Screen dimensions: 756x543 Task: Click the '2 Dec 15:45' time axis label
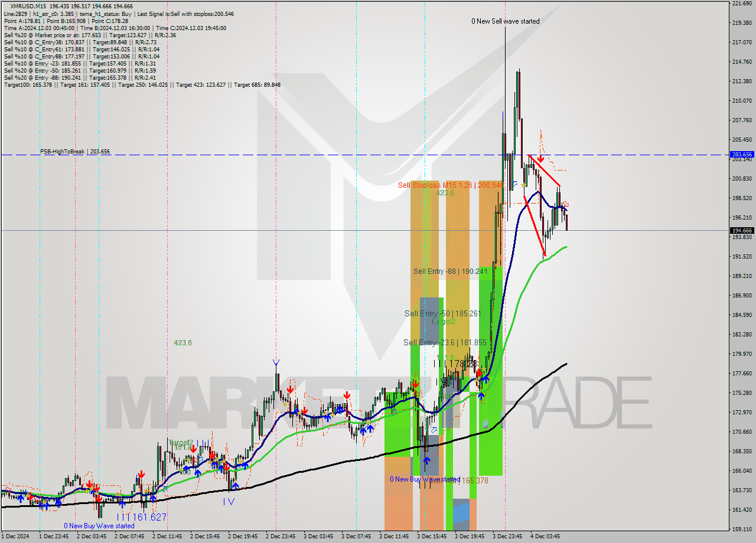point(205,537)
